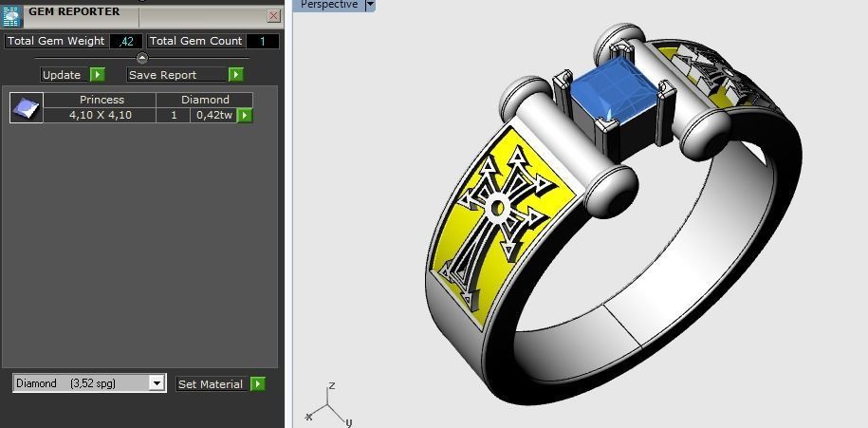Click the green arrow beside Set Material
Screen dimensions: 868x428
(258, 384)
